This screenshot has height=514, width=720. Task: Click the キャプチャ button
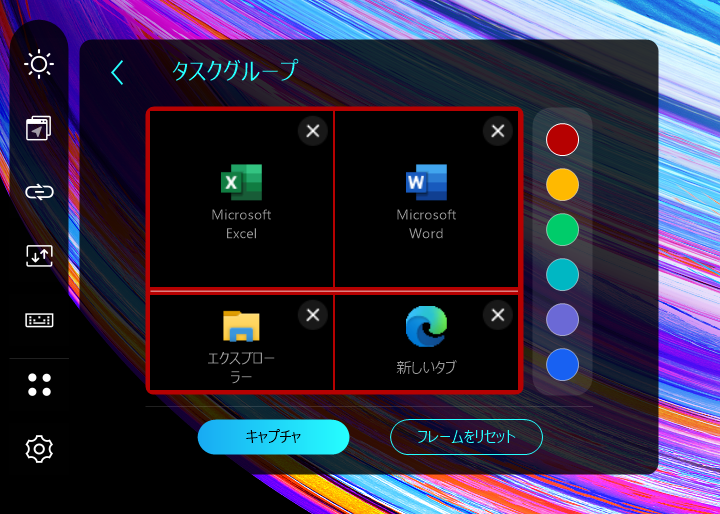coord(274,437)
